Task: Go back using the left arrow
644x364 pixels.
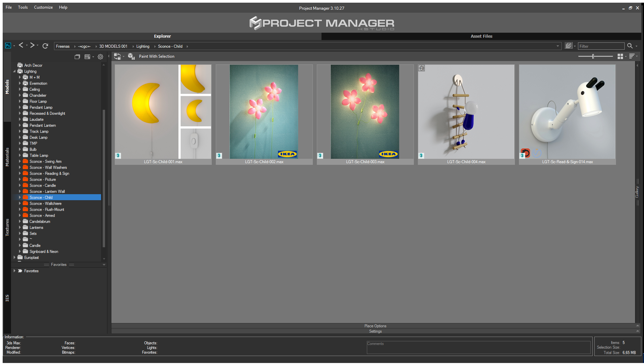Action: (x=21, y=45)
